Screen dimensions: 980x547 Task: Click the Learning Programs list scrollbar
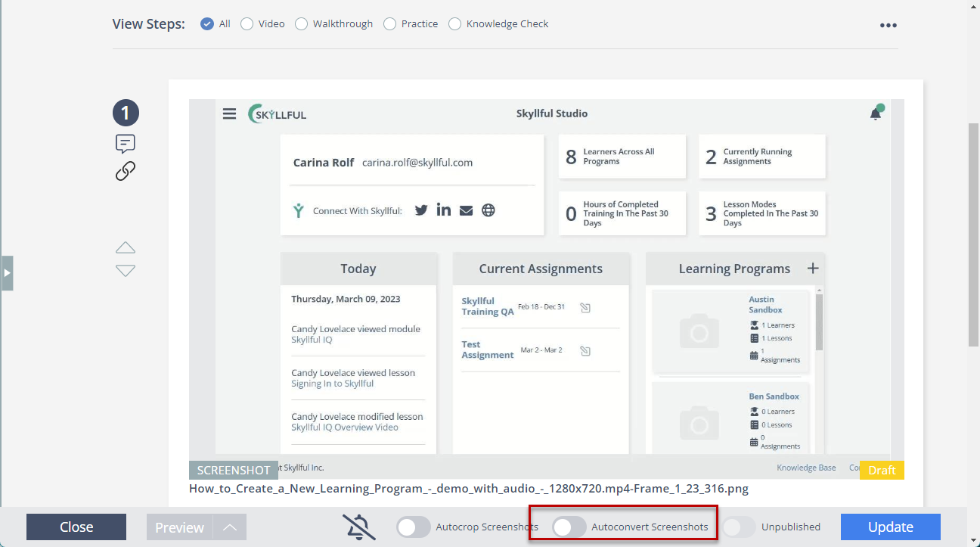[x=819, y=322]
